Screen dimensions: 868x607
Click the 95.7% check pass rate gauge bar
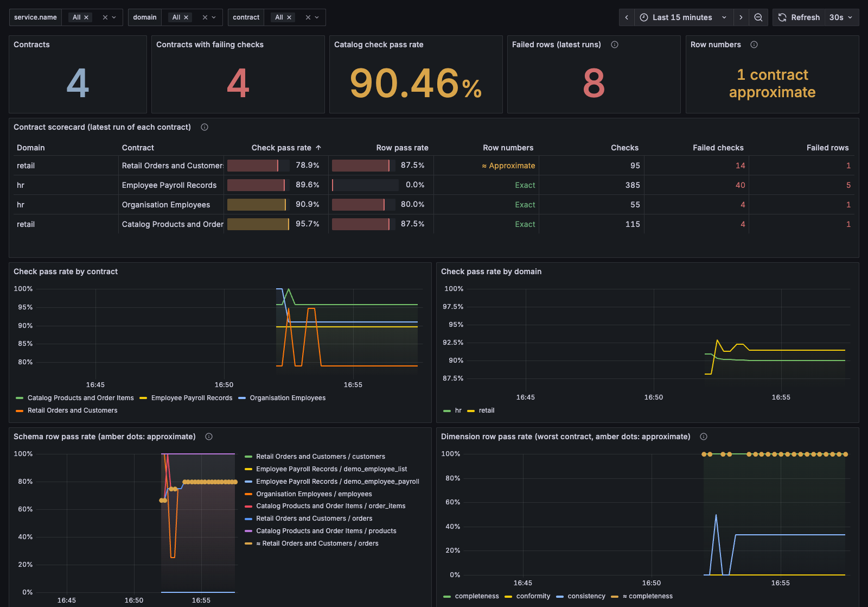coord(258,224)
